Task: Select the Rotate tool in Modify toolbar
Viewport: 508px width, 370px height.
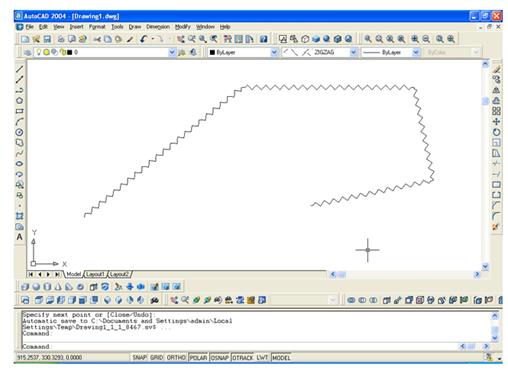Action: (496, 132)
